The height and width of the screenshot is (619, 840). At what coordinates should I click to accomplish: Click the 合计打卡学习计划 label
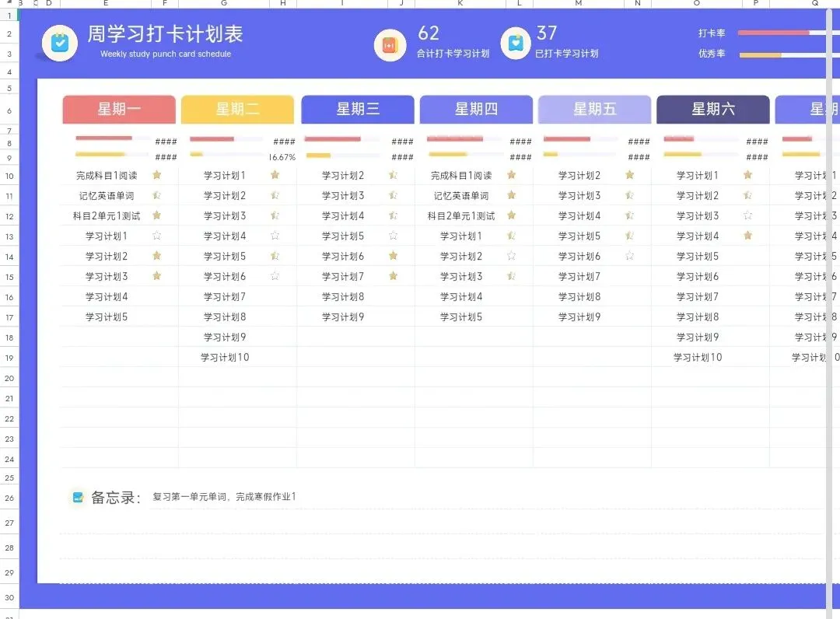tap(453, 54)
